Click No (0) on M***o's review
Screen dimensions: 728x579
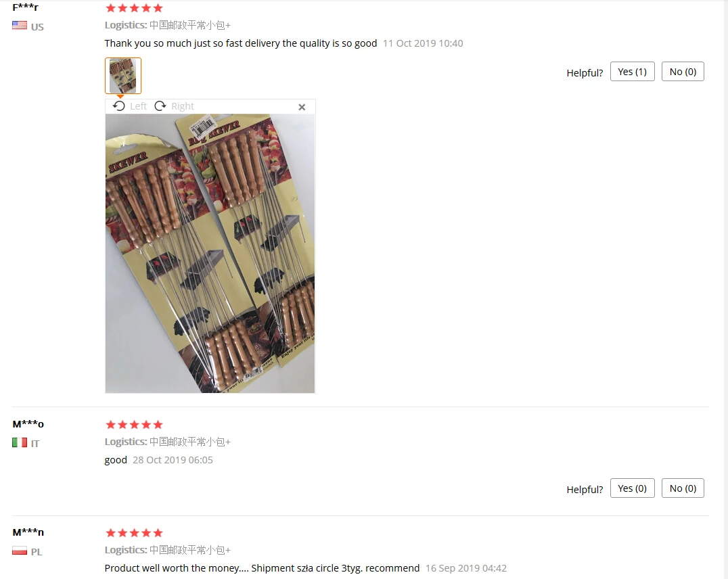click(683, 488)
